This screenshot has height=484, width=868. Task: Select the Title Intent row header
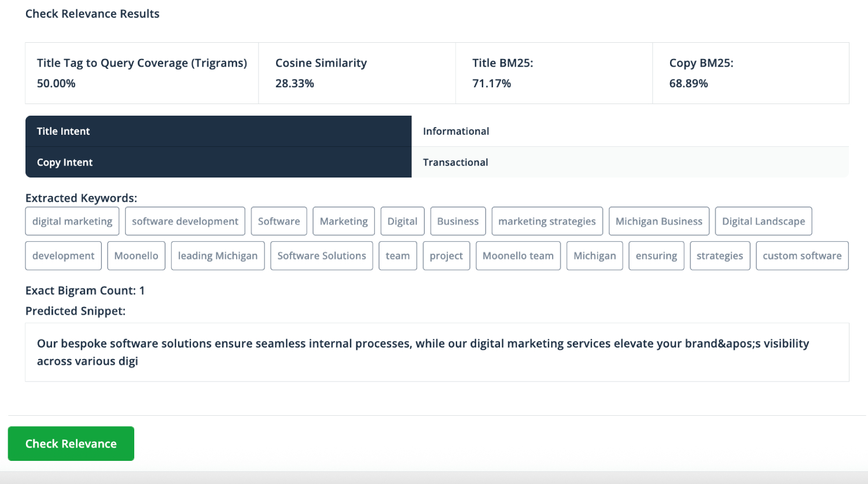[218, 131]
